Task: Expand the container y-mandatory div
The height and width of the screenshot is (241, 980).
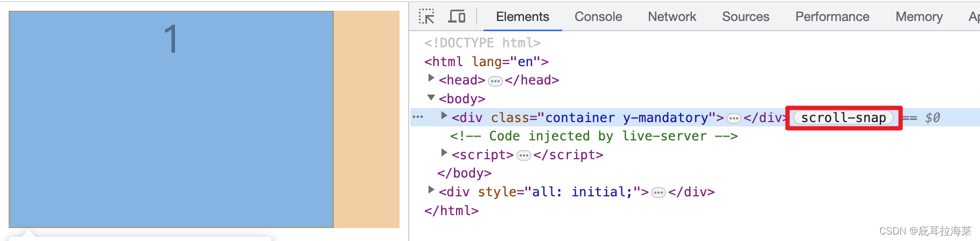Action: point(444,116)
